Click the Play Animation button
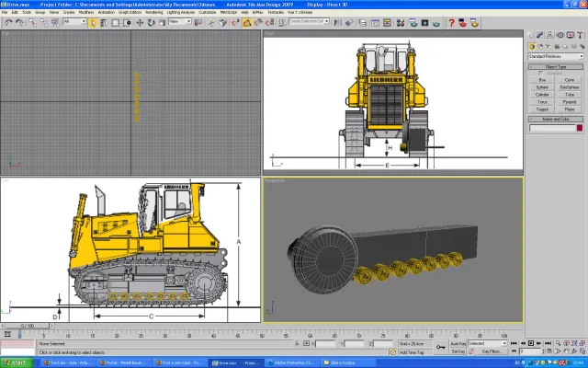588x368 pixels. point(531,343)
